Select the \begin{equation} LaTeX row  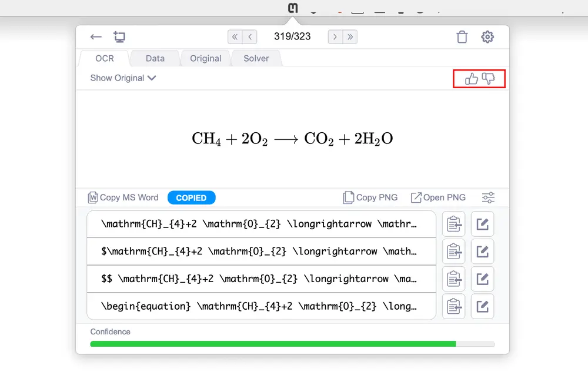pos(262,306)
